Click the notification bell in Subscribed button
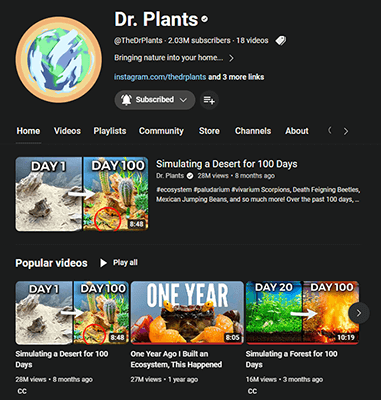This screenshot has width=381, height=400. pyautogui.click(x=126, y=100)
